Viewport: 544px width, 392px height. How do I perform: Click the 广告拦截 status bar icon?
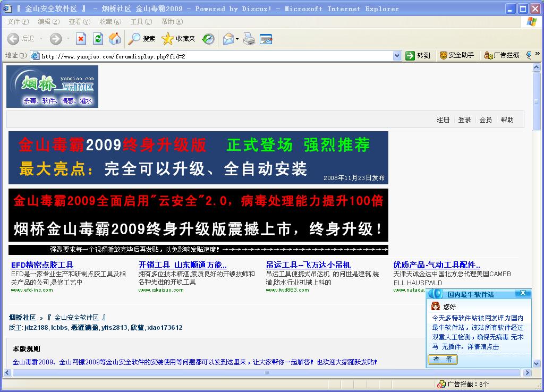[x=441, y=385]
